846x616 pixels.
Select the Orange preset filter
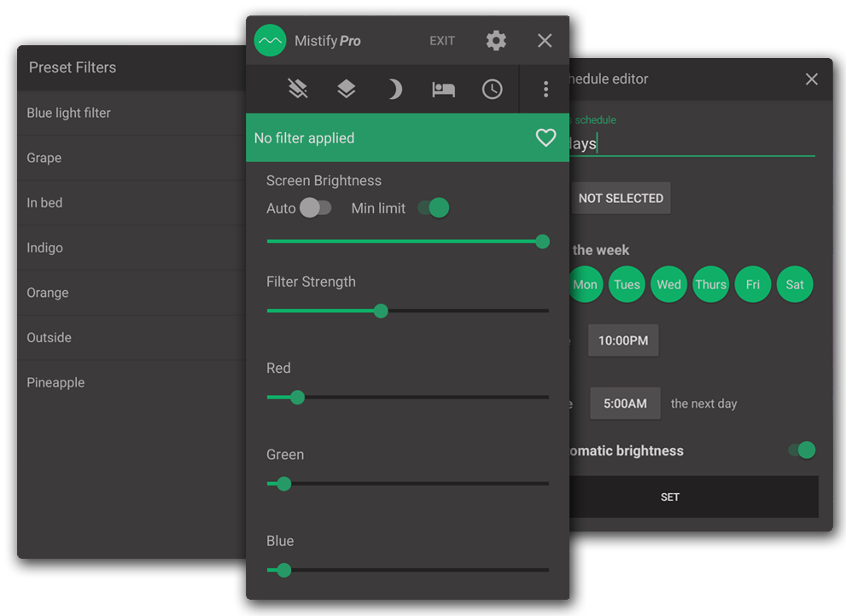point(131,293)
